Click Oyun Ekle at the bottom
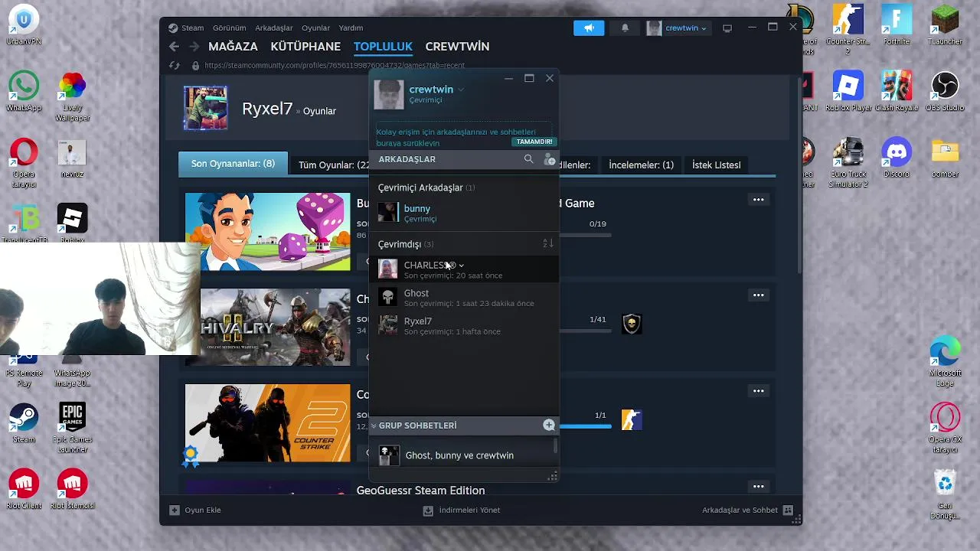 pos(195,510)
